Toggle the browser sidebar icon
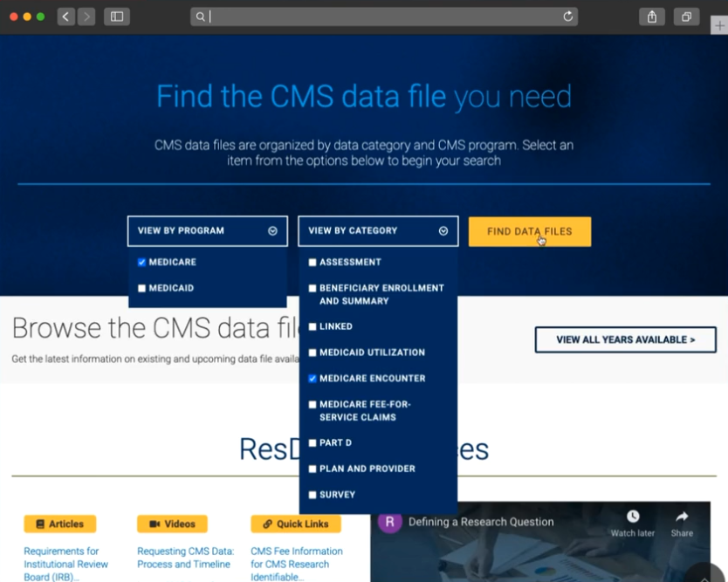Image resolution: width=728 pixels, height=582 pixels. [116, 16]
